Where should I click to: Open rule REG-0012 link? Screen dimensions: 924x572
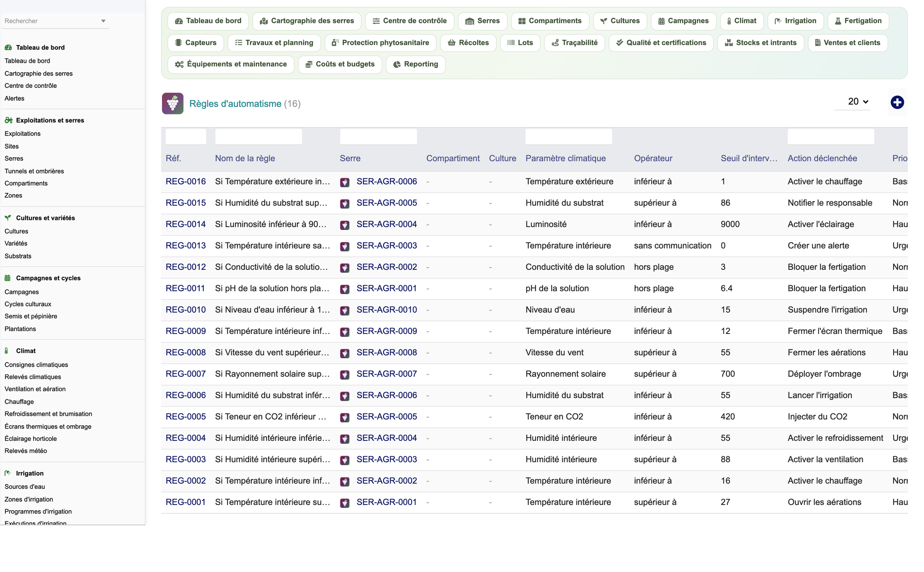coord(186,267)
